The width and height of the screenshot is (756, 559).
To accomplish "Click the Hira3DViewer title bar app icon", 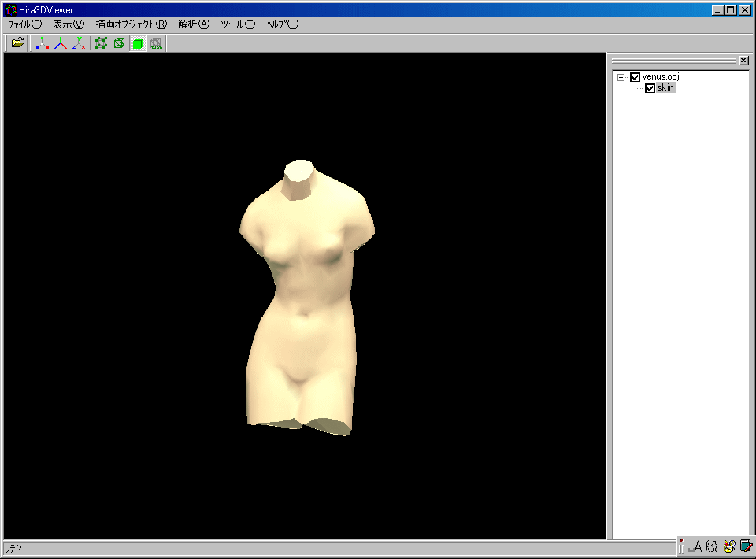I will pos(10,9).
